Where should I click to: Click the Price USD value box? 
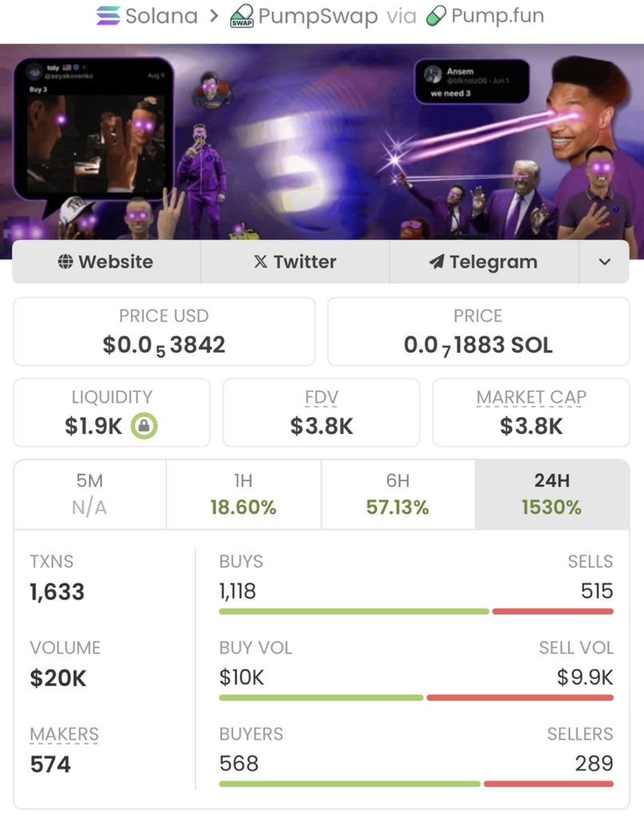click(164, 332)
